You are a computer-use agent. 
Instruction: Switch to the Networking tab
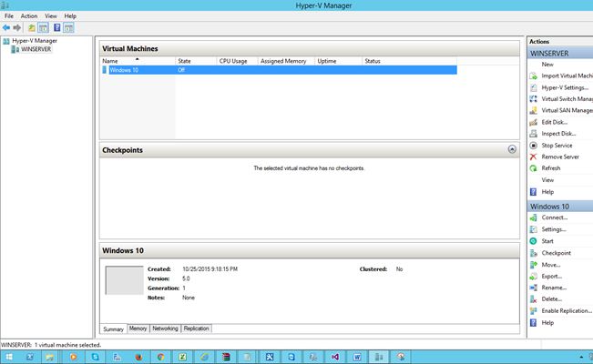[x=165, y=329]
